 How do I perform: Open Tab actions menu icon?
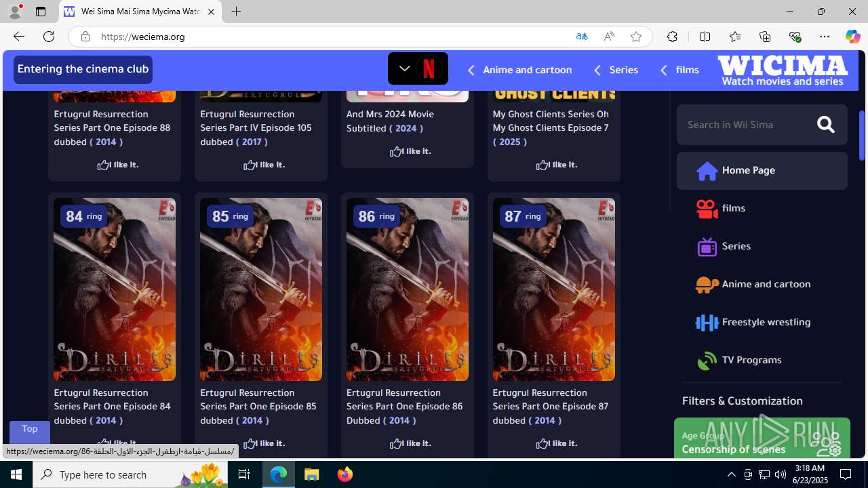coord(40,12)
